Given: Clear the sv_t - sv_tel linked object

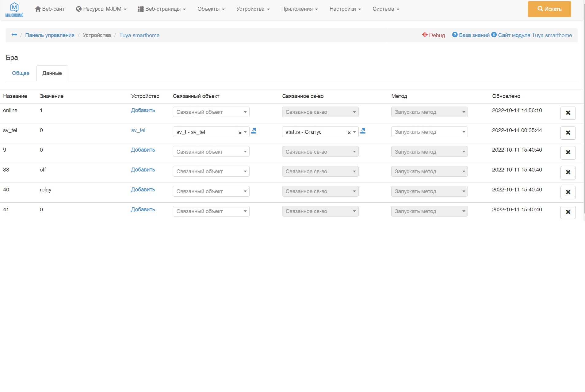Looking at the screenshot, I should (x=240, y=133).
